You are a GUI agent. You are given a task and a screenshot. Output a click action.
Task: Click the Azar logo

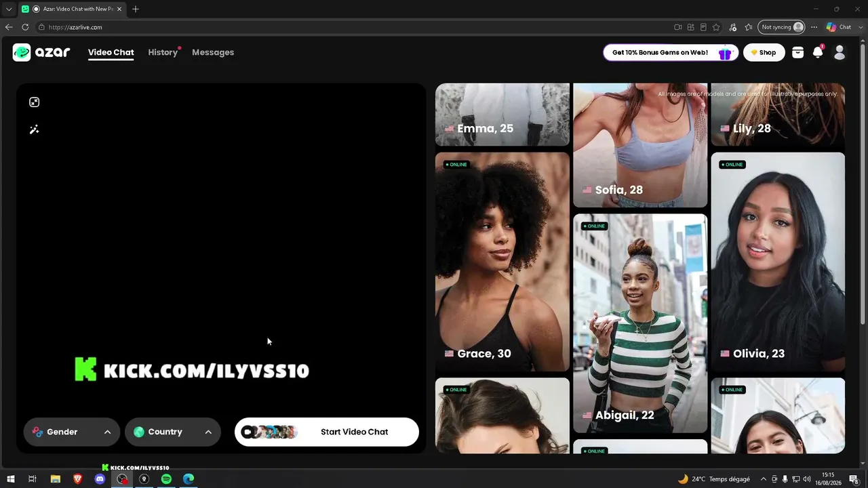coord(41,52)
